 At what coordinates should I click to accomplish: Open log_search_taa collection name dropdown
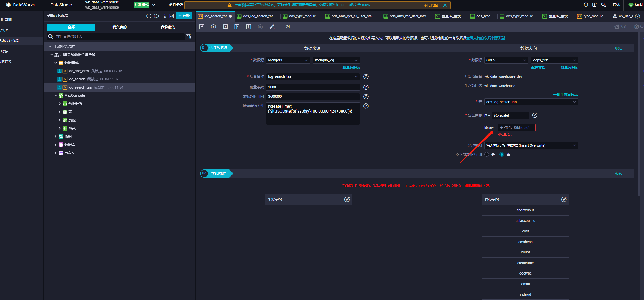pyautogui.click(x=313, y=76)
